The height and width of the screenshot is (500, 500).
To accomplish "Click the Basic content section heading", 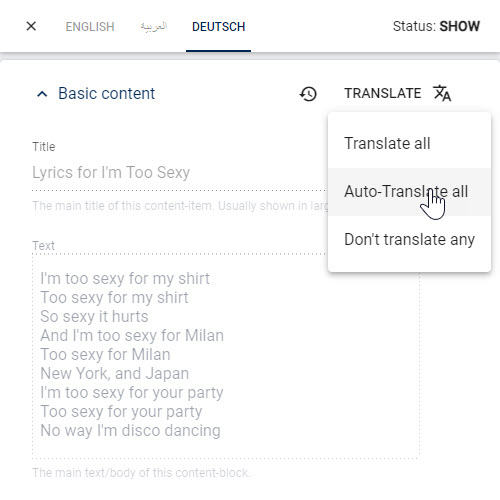I will pyautogui.click(x=106, y=93).
